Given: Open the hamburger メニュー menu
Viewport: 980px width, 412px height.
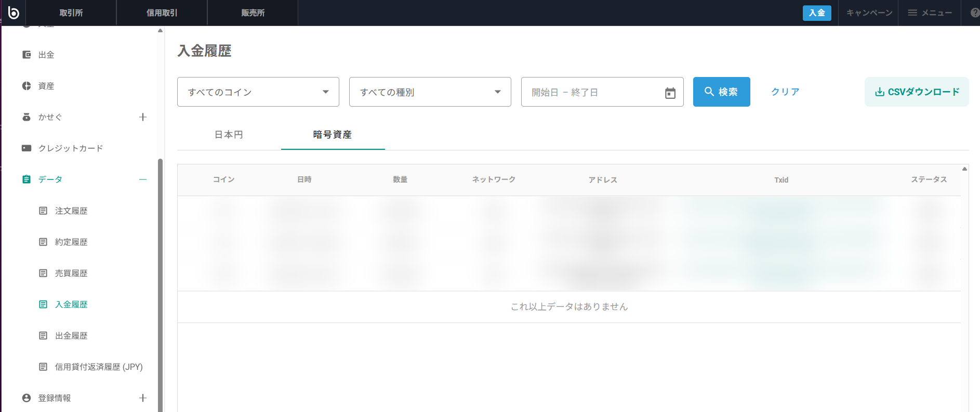Looking at the screenshot, I should click(x=930, y=12).
